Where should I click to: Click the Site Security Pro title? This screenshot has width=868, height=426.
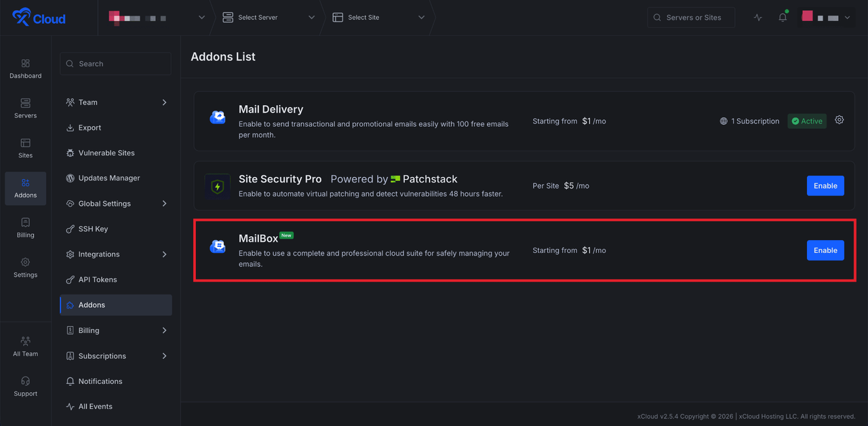coord(280,179)
